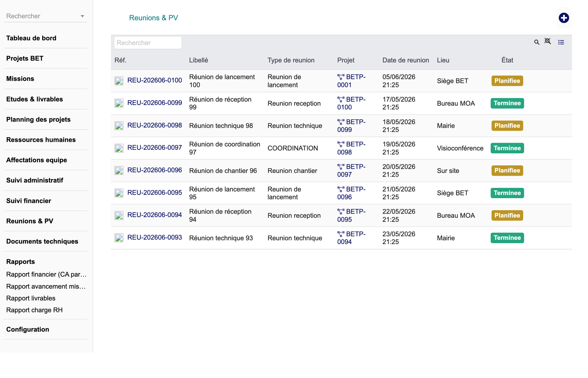Viewport: 588px width, 378px height.
Task: Click the project icon next to BETP-0094
Action: click(x=341, y=234)
